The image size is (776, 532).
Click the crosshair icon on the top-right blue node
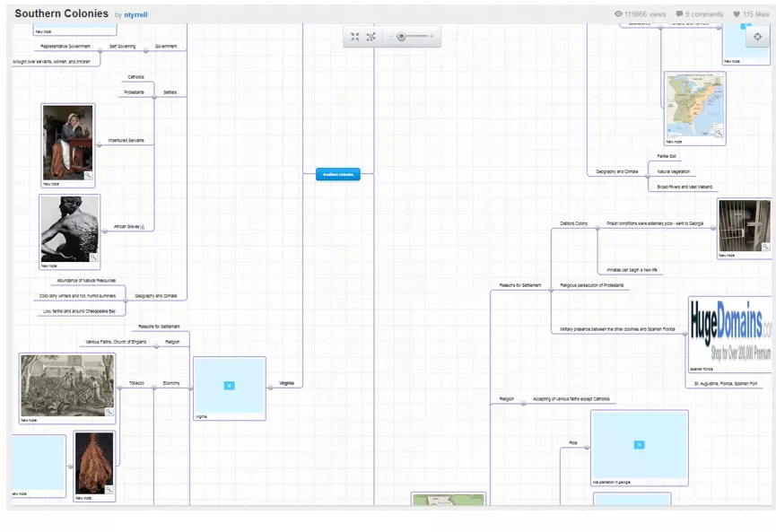click(757, 37)
